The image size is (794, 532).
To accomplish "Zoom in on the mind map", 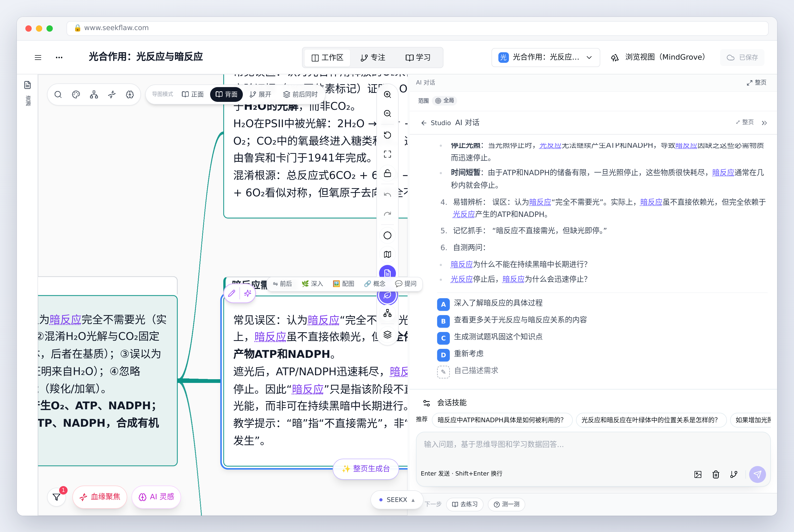I will (387, 94).
